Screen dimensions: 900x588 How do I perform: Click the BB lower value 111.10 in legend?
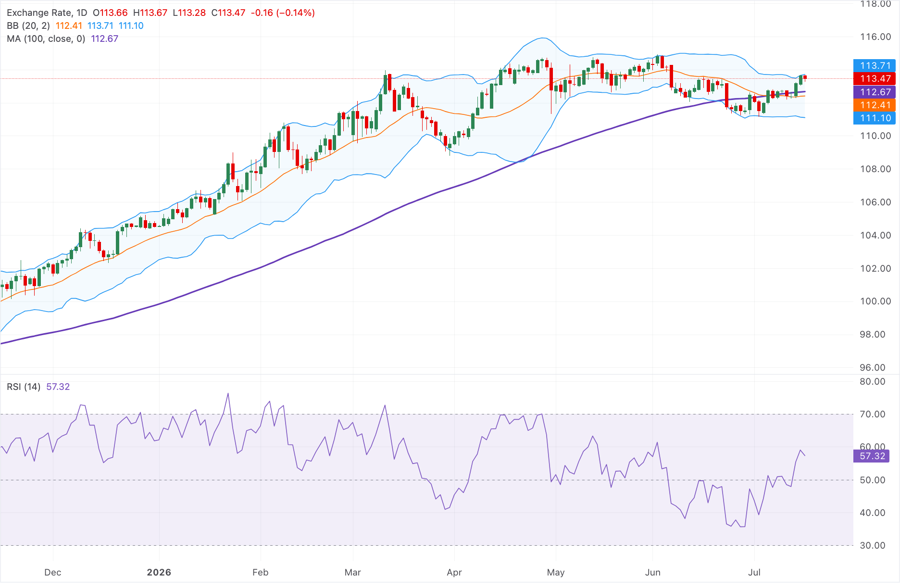[x=131, y=26]
